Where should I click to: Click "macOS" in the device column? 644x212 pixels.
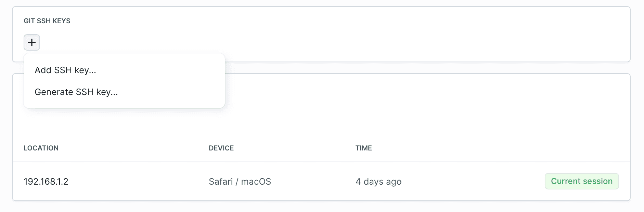(x=256, y=182)
